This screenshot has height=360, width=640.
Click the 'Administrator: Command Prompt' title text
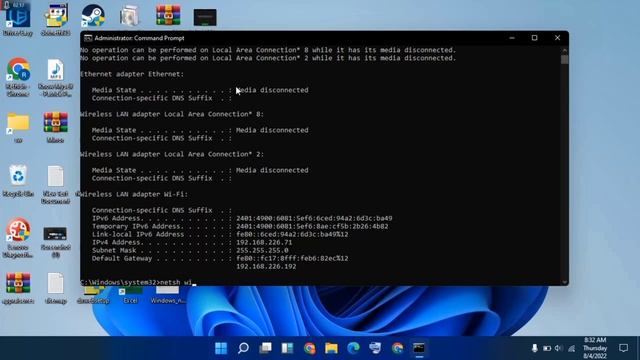click(139, 38)
